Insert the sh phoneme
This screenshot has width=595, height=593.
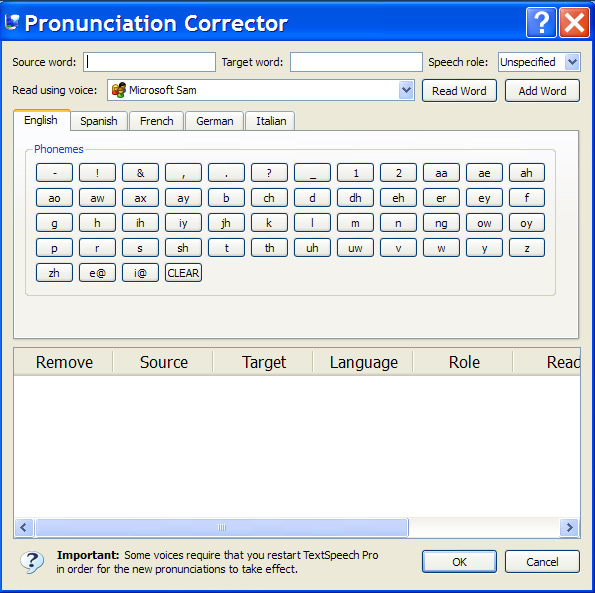point(183,248)
